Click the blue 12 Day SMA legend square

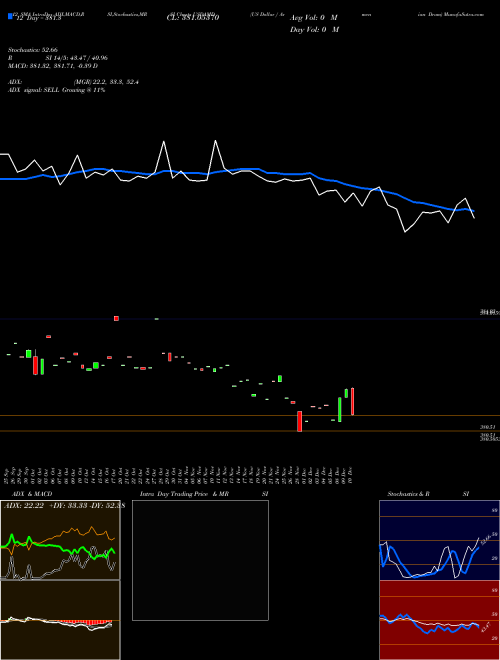pyautogui.click(x=10, y=16)
